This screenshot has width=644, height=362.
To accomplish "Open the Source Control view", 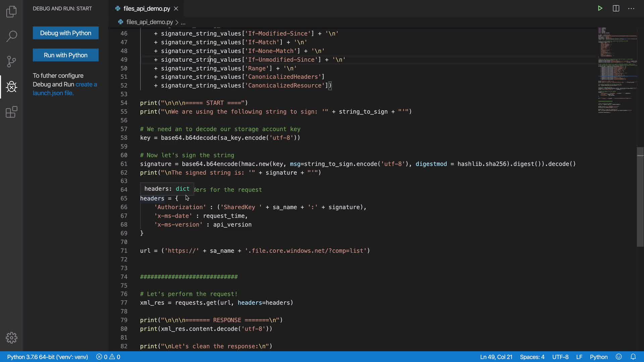I will coord(11,61).
